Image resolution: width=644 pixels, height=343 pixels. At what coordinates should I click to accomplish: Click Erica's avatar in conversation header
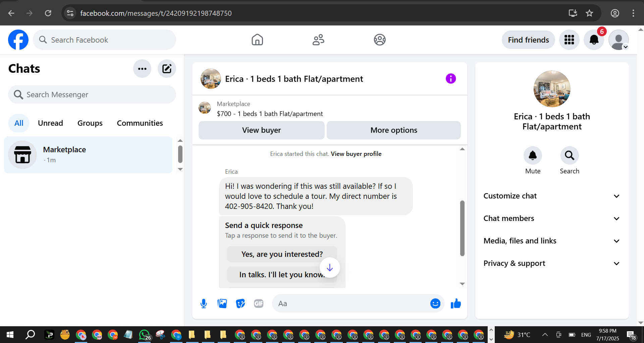211,79
